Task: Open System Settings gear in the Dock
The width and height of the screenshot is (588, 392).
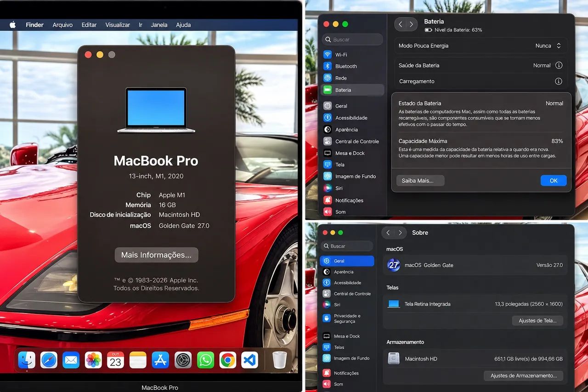Action: coord(183,360)
